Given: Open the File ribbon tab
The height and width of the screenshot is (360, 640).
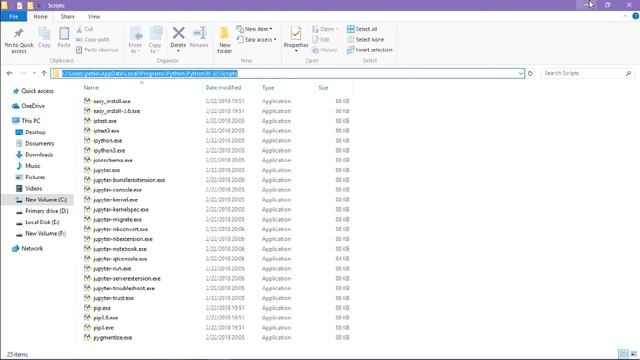Looking at the screenshot, I should (13, 16).
